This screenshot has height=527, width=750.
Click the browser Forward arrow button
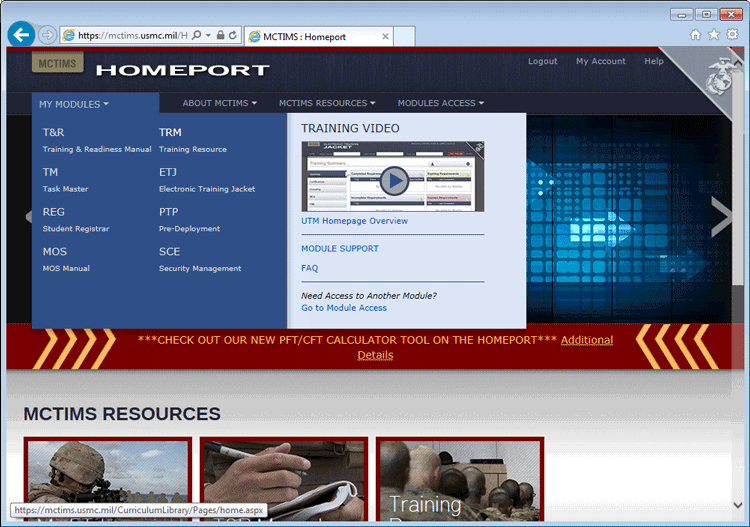47,35
